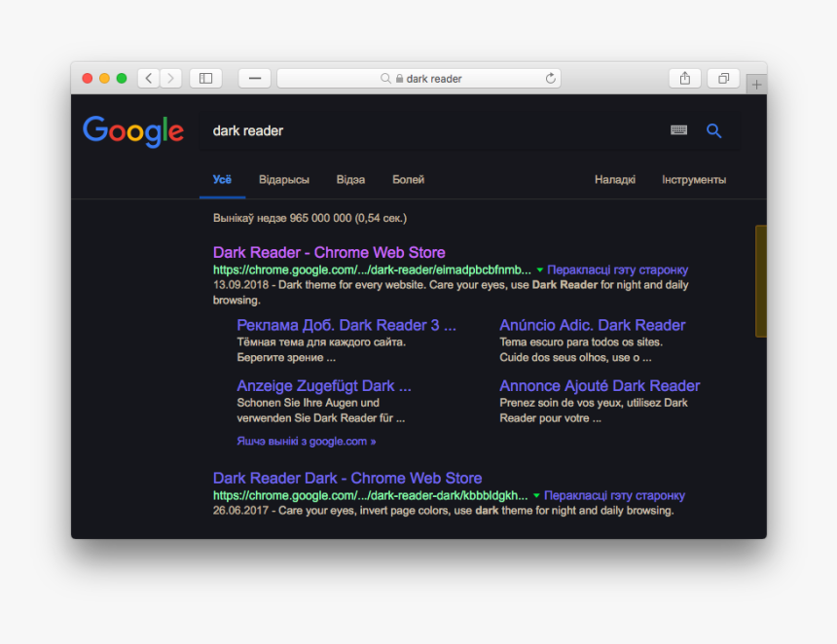Image resolution: width=837 pixels, height=644 pixels.
Task: Click 'Яшчэ вынікі з google.com »' link
Action: [x=307, y=442]
